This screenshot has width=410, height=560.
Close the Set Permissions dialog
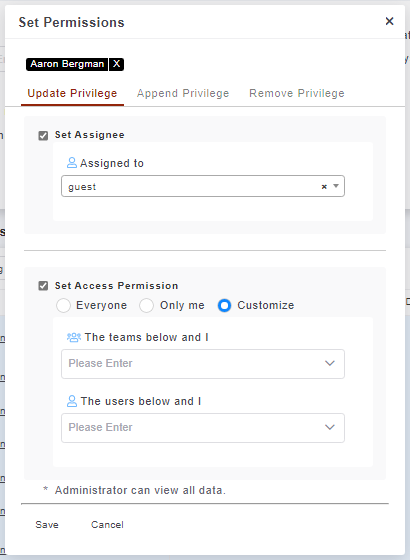point(389,21)
